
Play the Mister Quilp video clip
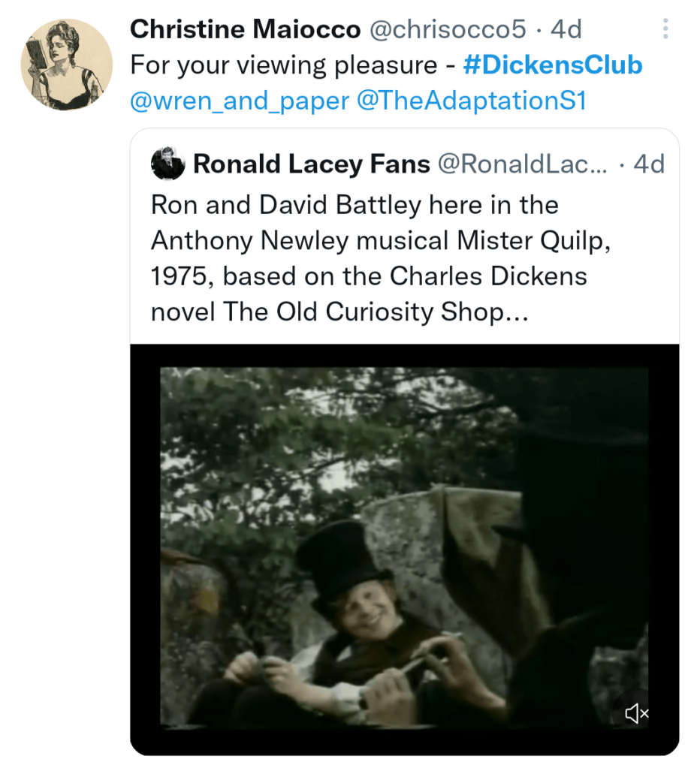[x=404, y=548]
